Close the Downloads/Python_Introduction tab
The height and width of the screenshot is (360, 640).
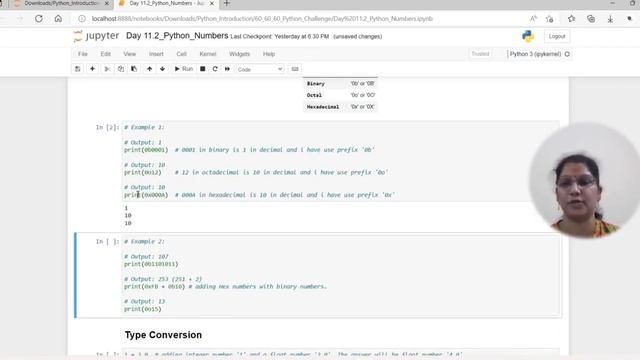pos(107,4)
